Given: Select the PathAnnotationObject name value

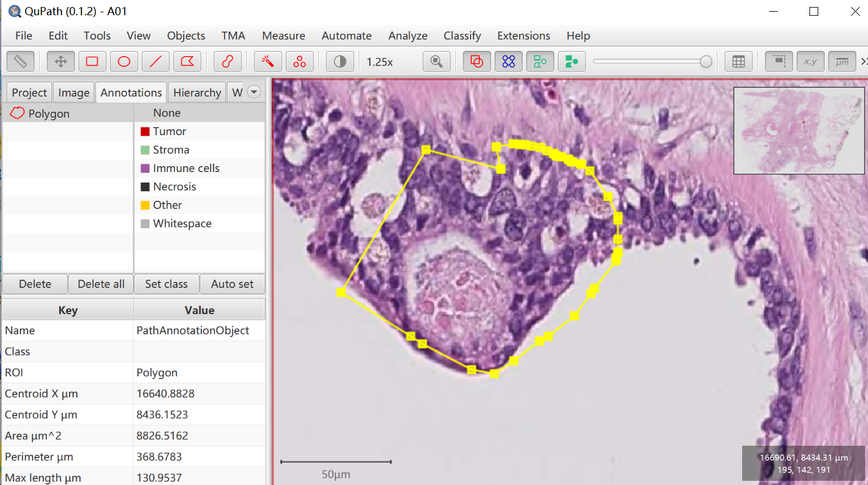Looking at the screenshot, I should point(200,331).
